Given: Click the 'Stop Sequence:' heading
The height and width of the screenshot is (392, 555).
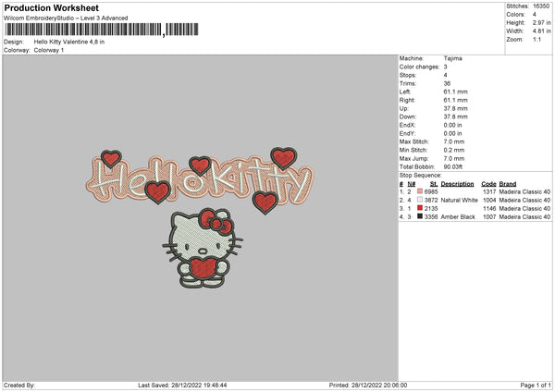Looking at the screenshot, I should coord(421,176).
